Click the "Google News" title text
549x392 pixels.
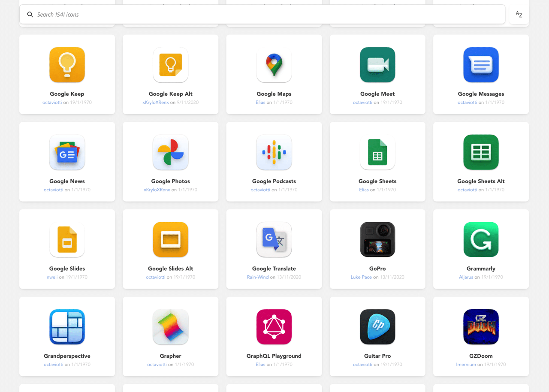click(x=67, y=181)
